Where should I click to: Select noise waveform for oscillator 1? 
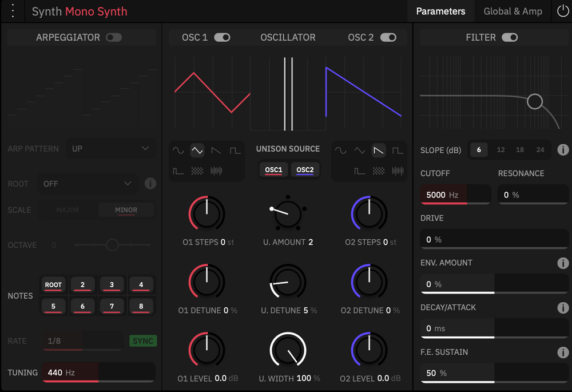point(197,171)
